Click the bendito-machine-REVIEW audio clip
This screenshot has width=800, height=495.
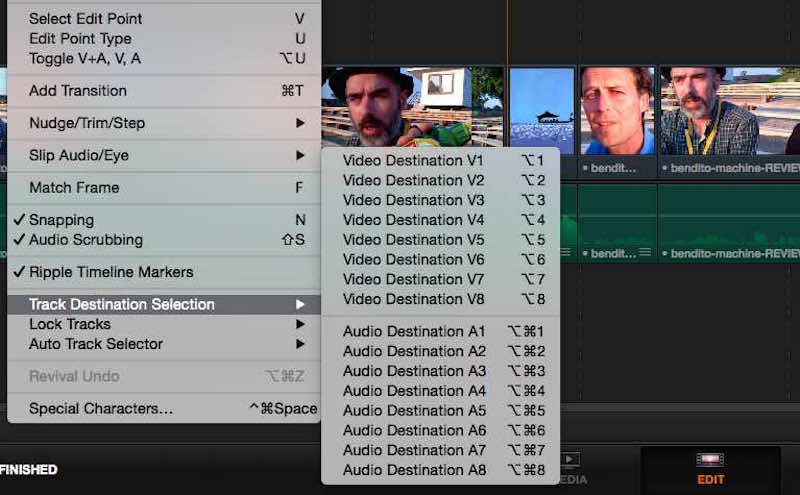730,224
